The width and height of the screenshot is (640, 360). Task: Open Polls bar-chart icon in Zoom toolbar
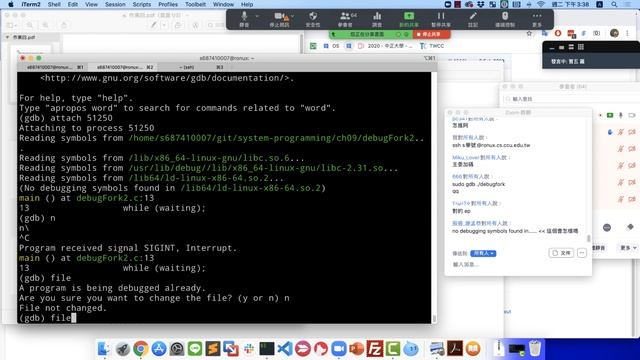pos(377,19)
